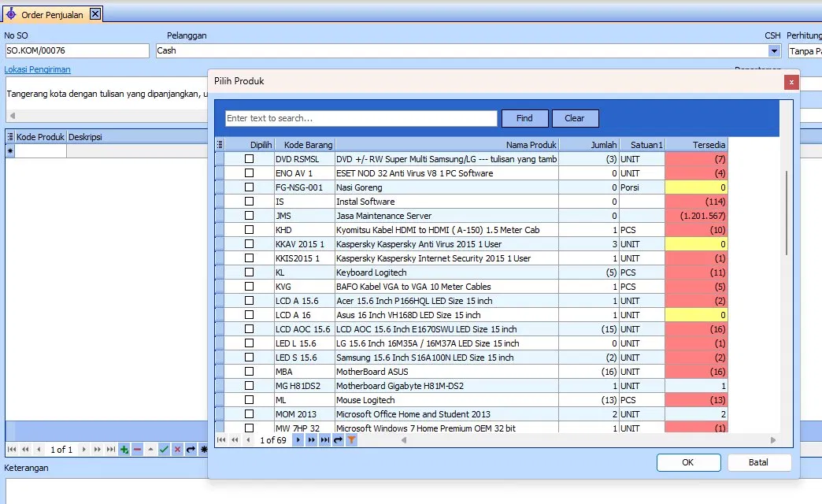Click the empty Kode Produk cell in new row

(x=40, y=151)
